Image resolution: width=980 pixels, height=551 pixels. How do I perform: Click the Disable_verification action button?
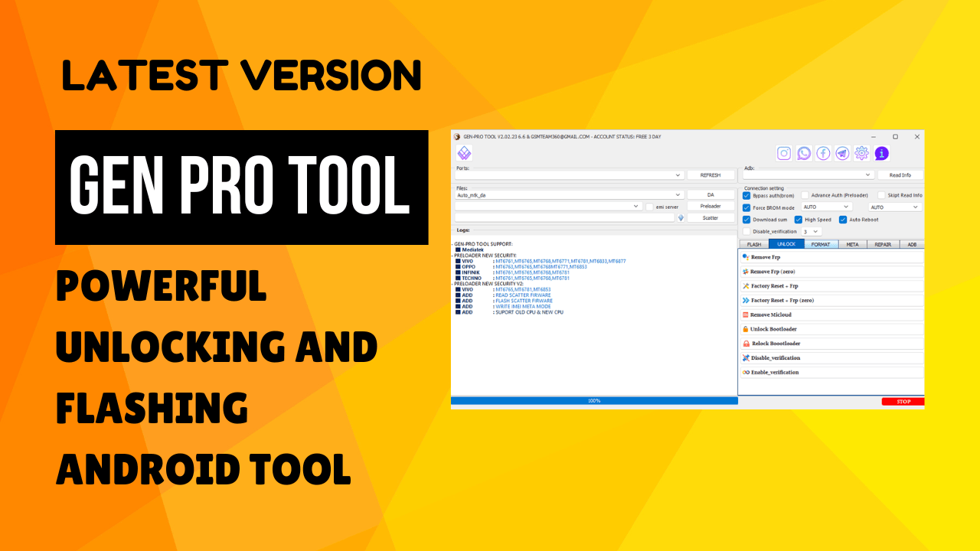coord(832,357)
